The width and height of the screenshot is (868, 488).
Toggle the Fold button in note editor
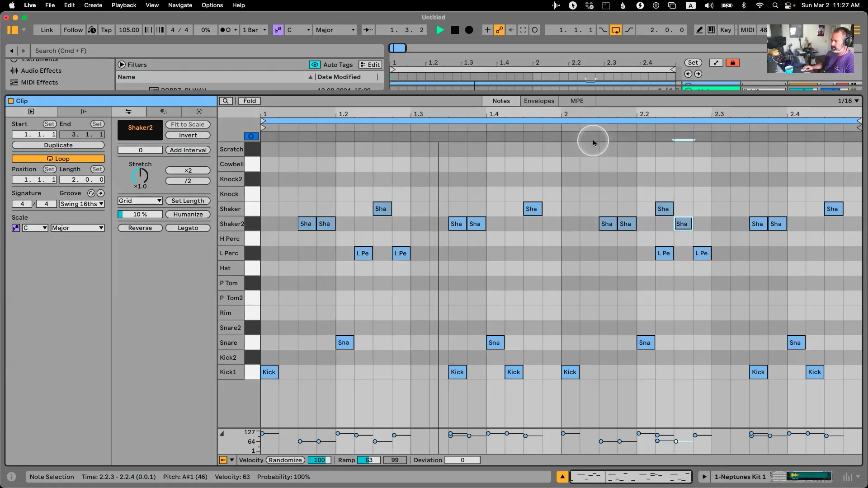point(250,101)
